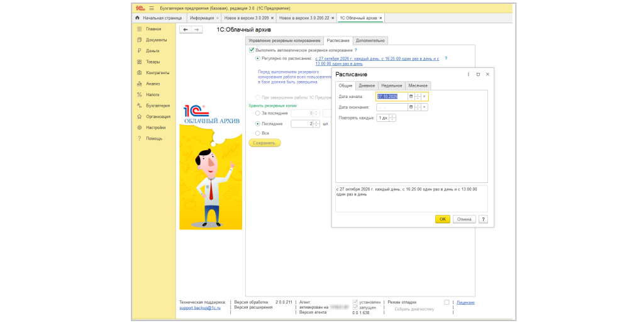Click the home icon on Начальная страница tab
644x323 pixels.
point(138,18)
